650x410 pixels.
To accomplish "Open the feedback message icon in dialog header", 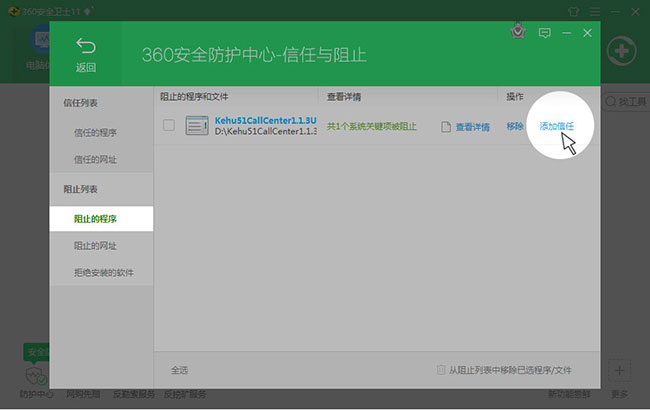I will click(x=544, y=33).
